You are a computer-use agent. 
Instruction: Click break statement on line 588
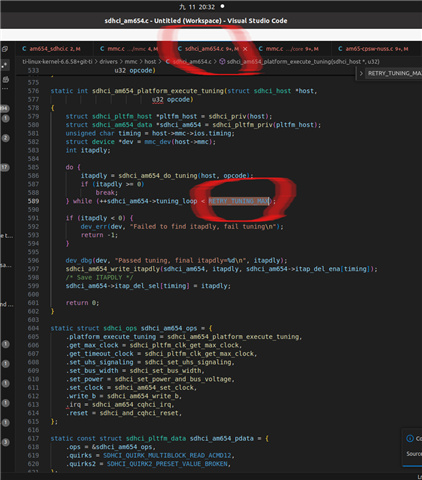click(x=106, y=193)
